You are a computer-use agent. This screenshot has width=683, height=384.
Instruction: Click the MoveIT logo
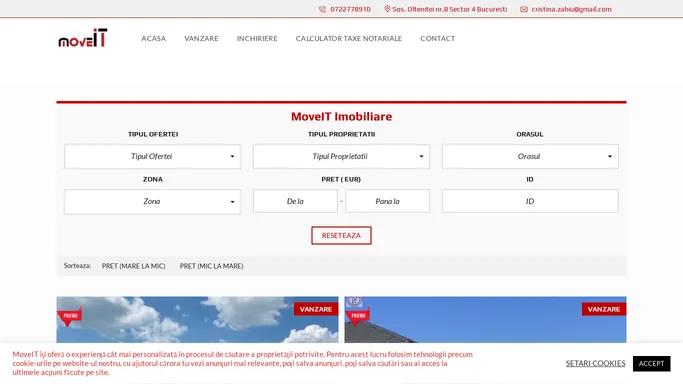click(x=83, y=38)
